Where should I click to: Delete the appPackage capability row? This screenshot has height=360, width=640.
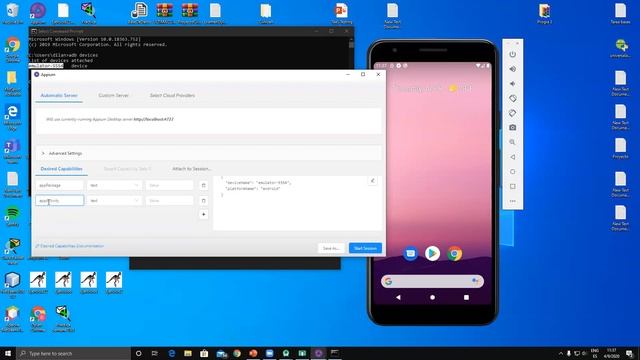pyautogui.click(x=204, y=185)
